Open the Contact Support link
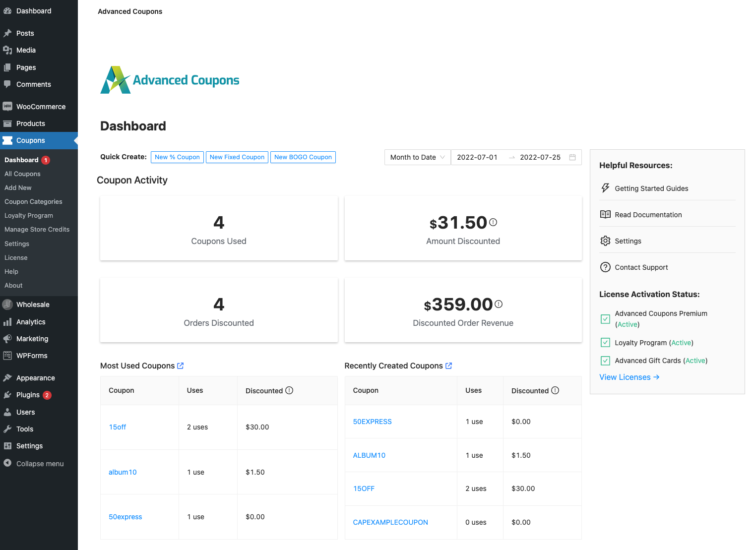 (x=641, y=267)
